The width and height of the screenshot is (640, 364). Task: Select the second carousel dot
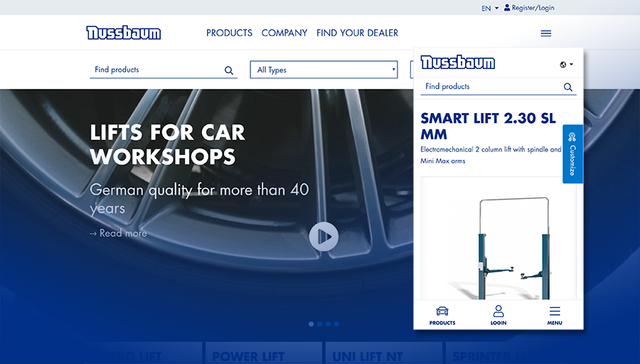pos(319,324)
